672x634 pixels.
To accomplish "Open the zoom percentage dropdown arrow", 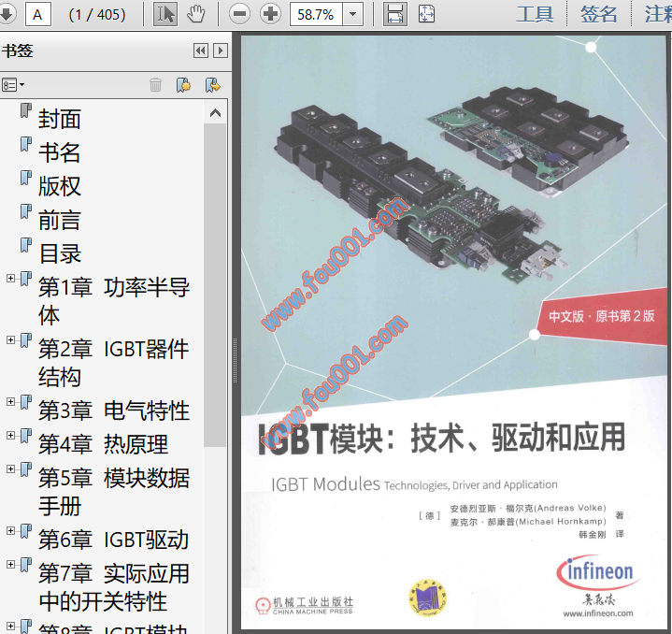I will (x=352, y=15).
